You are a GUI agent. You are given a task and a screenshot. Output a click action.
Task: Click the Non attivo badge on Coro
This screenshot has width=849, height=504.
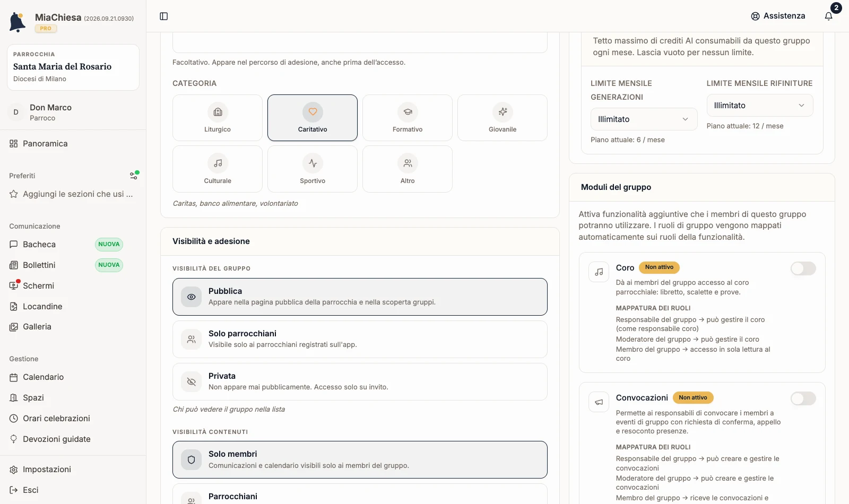[659, 267]
